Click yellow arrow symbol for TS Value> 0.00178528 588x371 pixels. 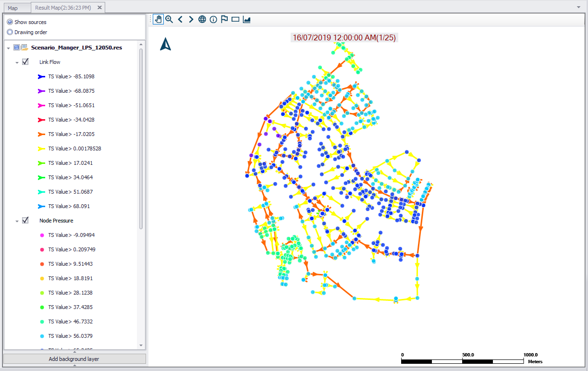point(41,148)
